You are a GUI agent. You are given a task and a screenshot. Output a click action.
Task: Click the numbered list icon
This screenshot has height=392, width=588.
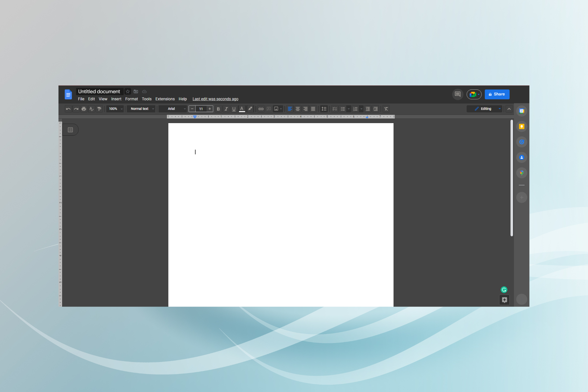[355, 108]
